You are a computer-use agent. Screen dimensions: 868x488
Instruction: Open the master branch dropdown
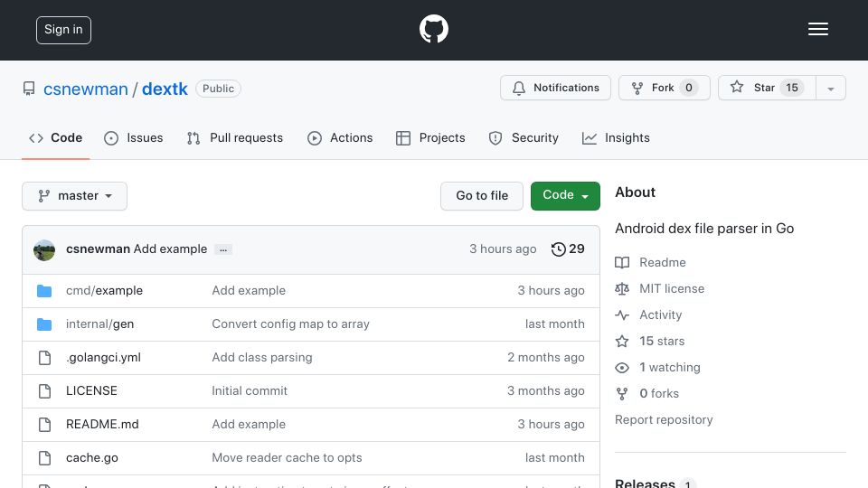point(75,196)
